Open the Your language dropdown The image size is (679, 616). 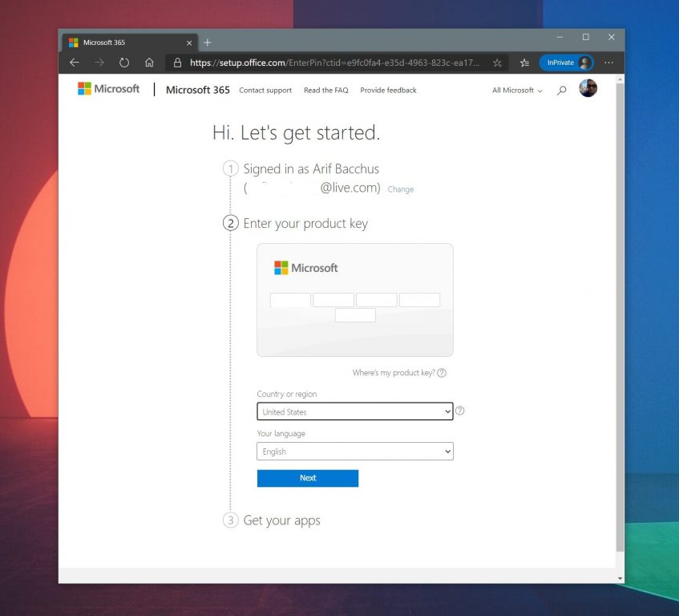click(354, 451)
